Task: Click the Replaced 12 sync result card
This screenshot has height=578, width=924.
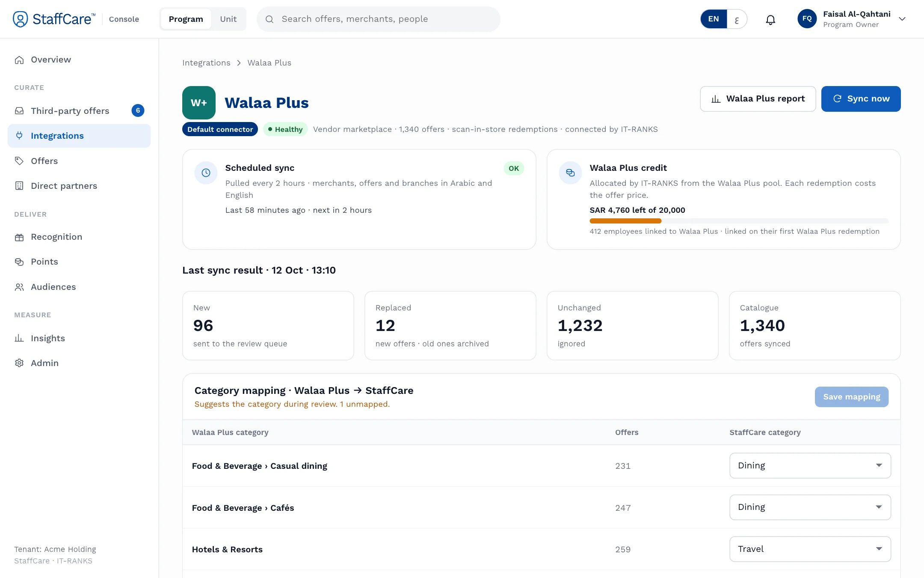Action: [450, 326]
